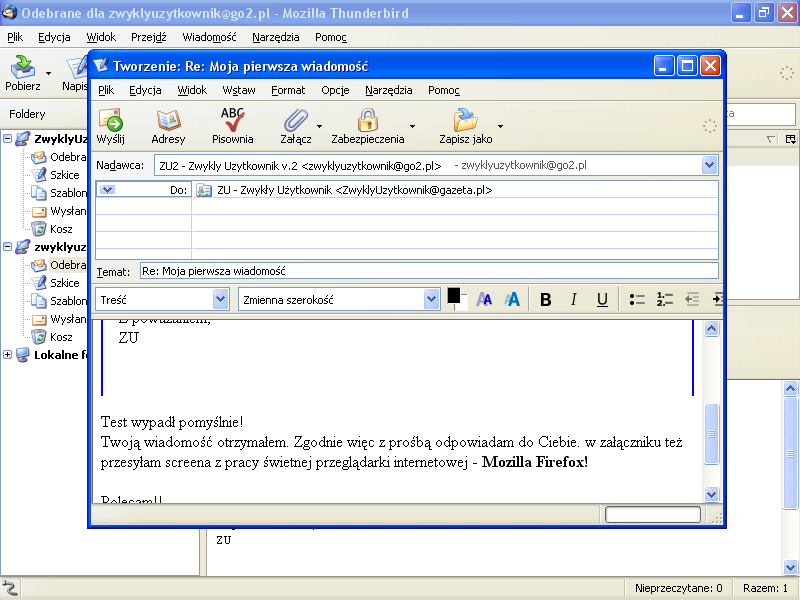Expand the Nadawca sender dropdown

[x=709, y=165]
